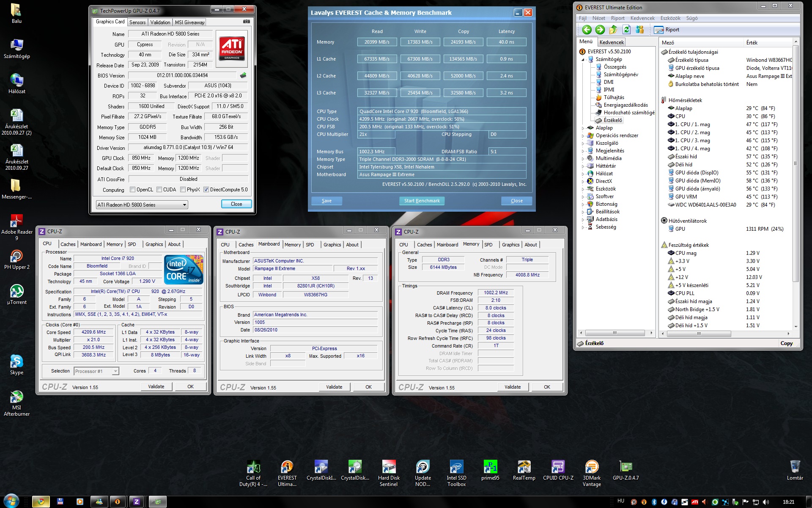Viewport: 812px width, 508px height.
Task: Select Összegzés item in EVEREST tree
Action: (x=615, y=67)
